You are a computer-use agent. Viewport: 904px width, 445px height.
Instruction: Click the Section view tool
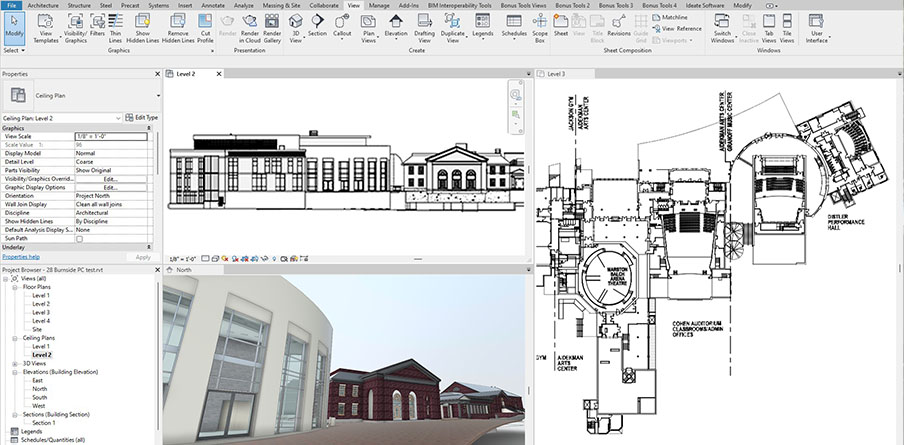(317, 26)
